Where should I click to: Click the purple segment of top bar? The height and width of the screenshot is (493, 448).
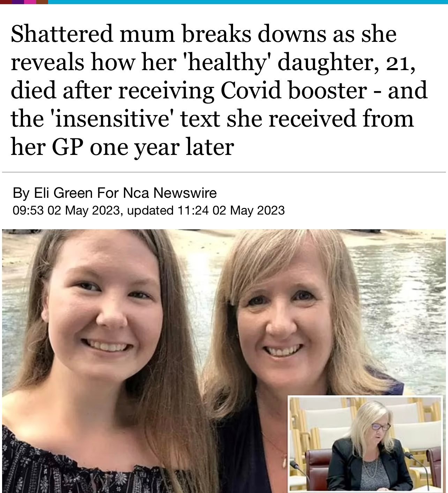pos(18,2)
